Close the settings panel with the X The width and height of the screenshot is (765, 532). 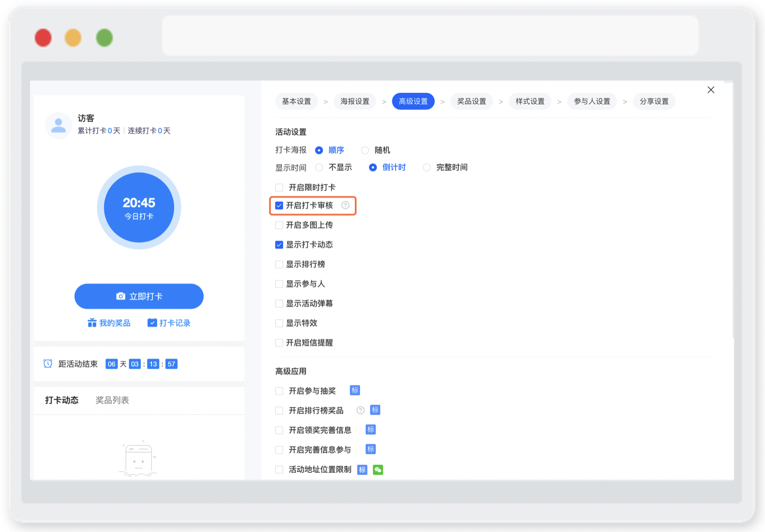711,90
